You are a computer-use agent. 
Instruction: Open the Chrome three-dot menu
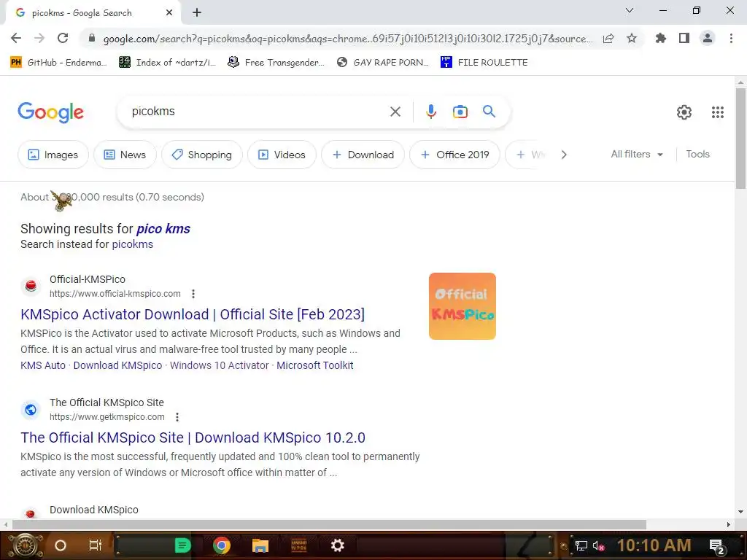[x=731, y=38]
